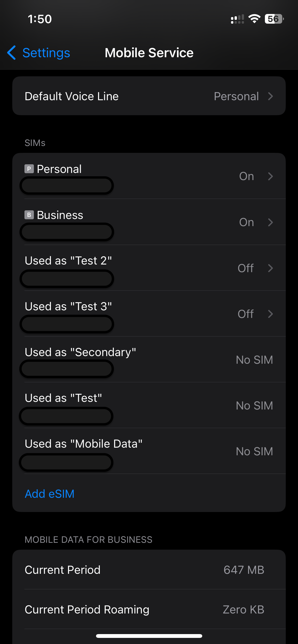
Task: Tap the Business SIM 'B' badge icon
Action: [29, 215]
